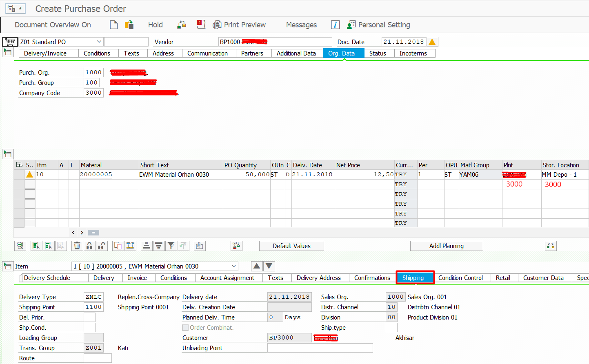Click the sort ascending icon

(x=146, y=246)
